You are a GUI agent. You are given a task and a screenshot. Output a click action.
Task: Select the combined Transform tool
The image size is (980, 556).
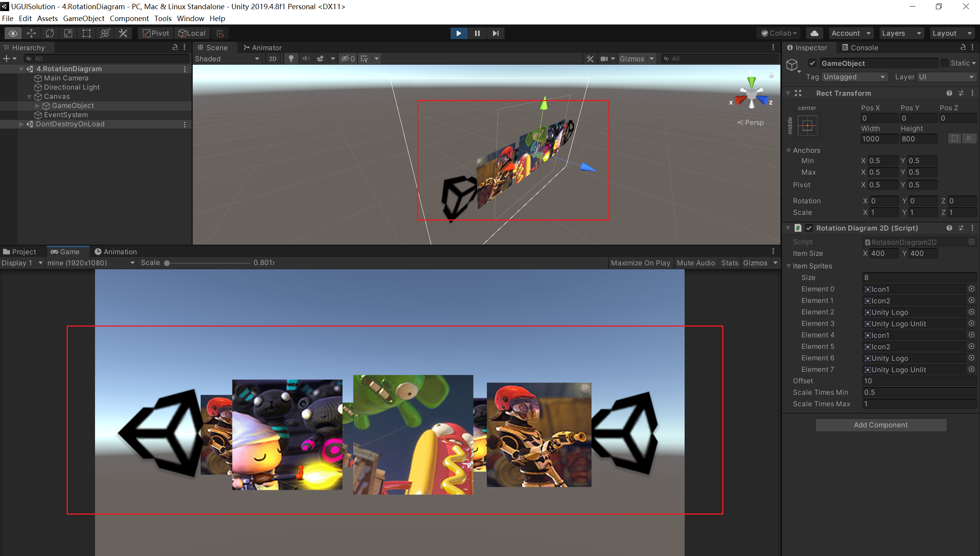pyautogui.click(x=105, y=33)
